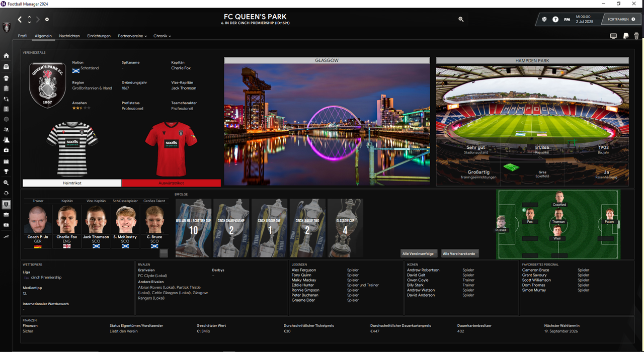
Task: Open the world globe icon beside the help button
Action: tap(544, 19)
